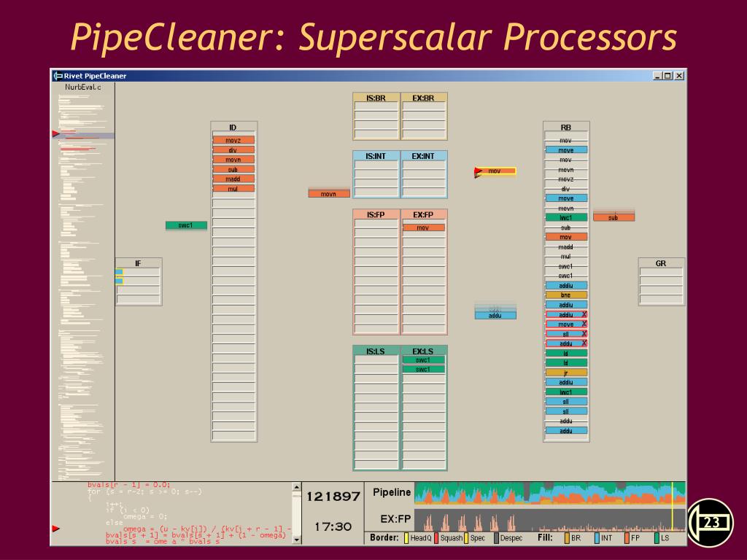
Task: Select the orange mov entry in RB
Action: [x=566, y=237]
